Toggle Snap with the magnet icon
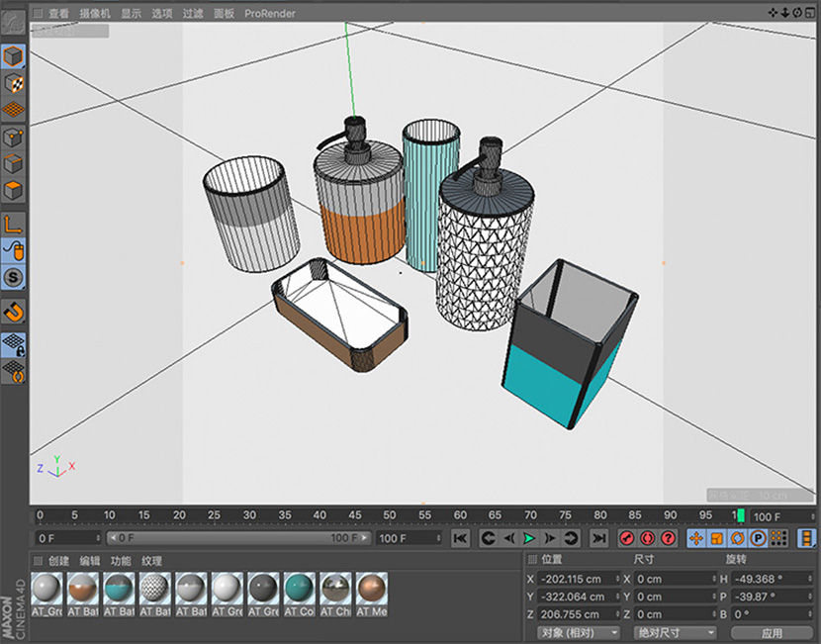Image resolution: width=821 pixels, height=644 pixels. (13, 312)
